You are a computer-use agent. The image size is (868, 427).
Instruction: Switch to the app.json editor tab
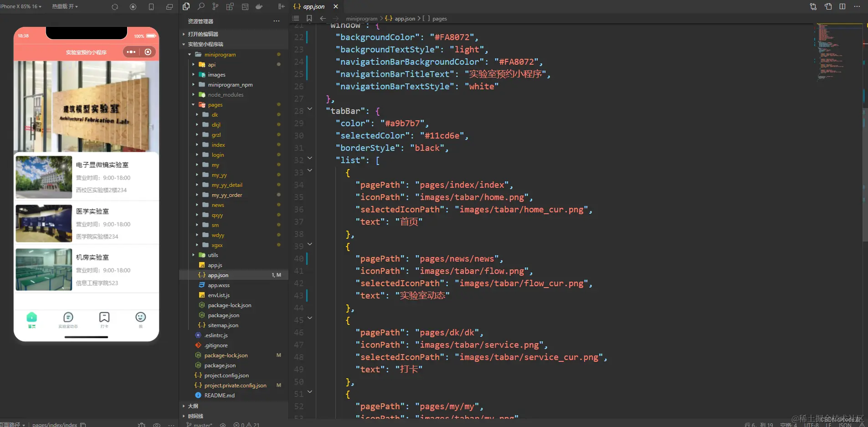313,6
